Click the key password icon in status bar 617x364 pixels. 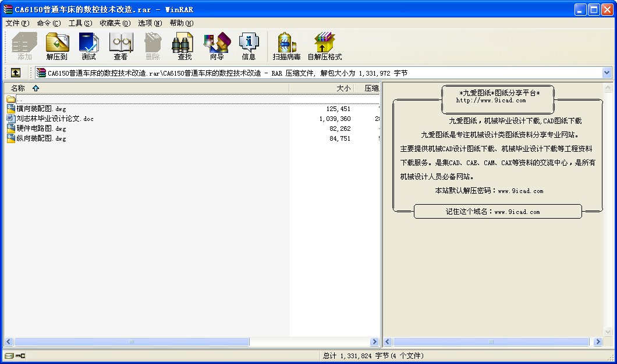20,356
